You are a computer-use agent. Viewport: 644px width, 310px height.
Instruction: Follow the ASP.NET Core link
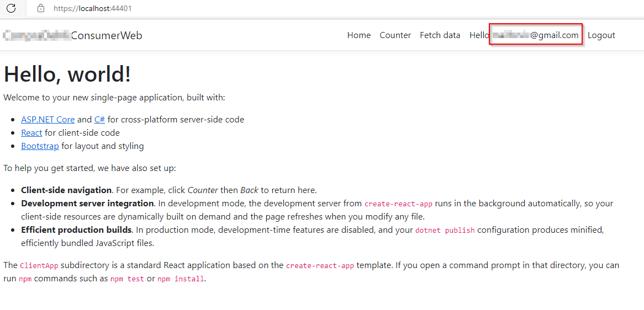(47, 120)
